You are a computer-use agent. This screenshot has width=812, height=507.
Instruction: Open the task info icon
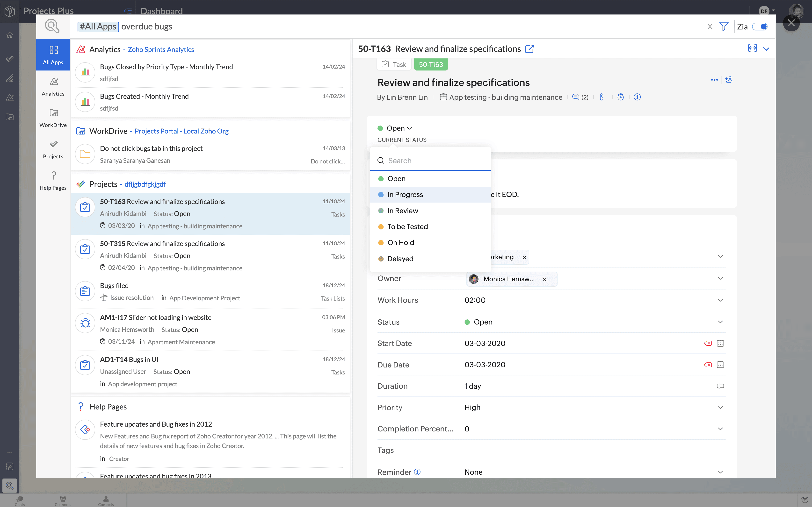click(x=637, y=97)
